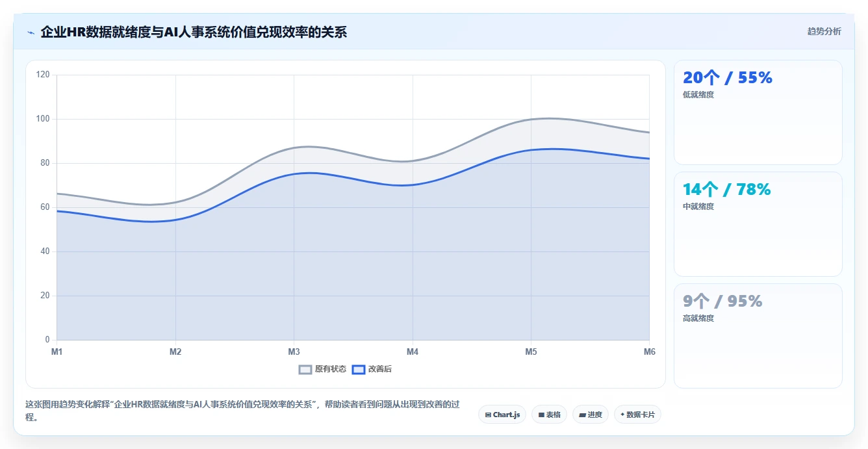The image size is (868, 449).
Task: Click the 中就绪度 card label
Action: coord(698,207)
